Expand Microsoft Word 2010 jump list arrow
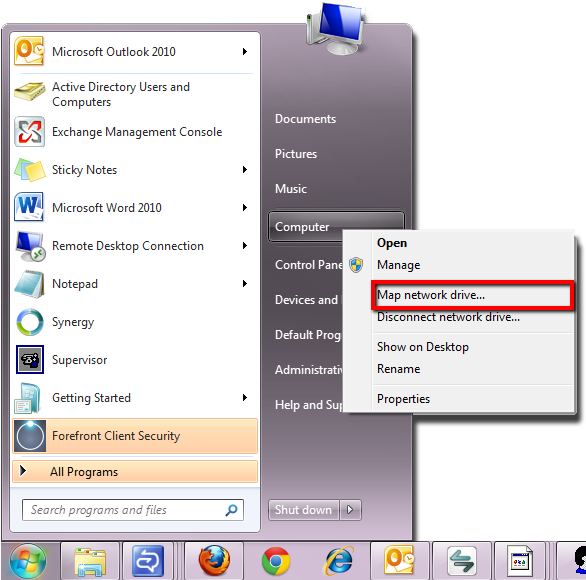 [x=245, y=207]
